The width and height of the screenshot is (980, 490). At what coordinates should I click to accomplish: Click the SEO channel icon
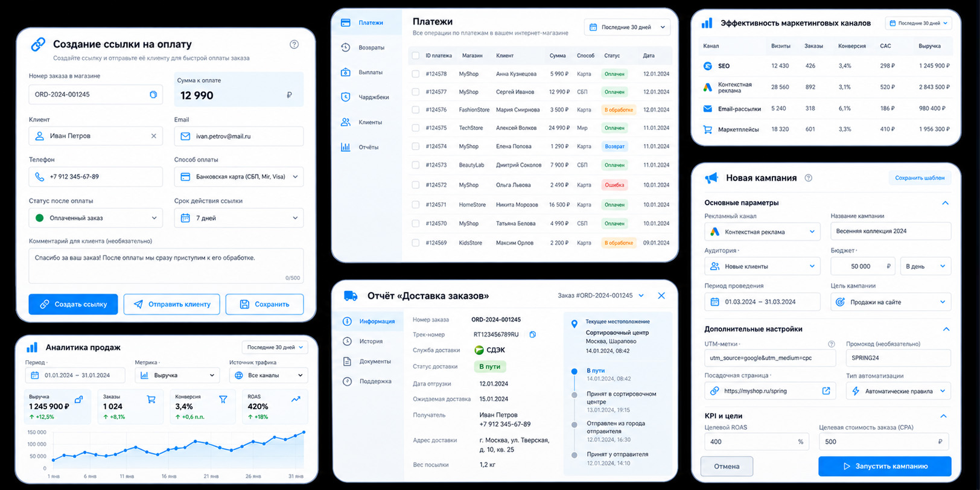tap(708, 66)
